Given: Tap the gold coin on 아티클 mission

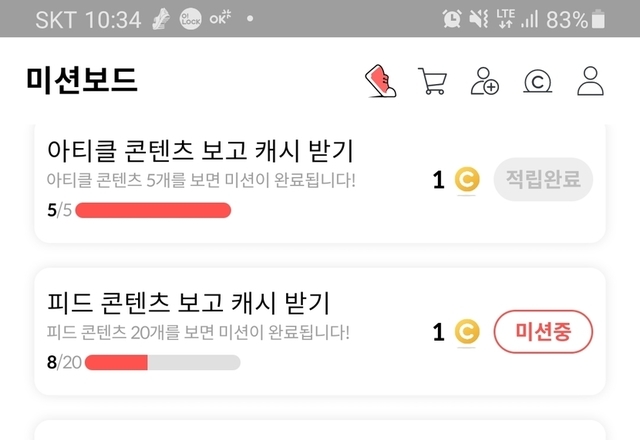Looking at the screenshot, I should [466, 180].
